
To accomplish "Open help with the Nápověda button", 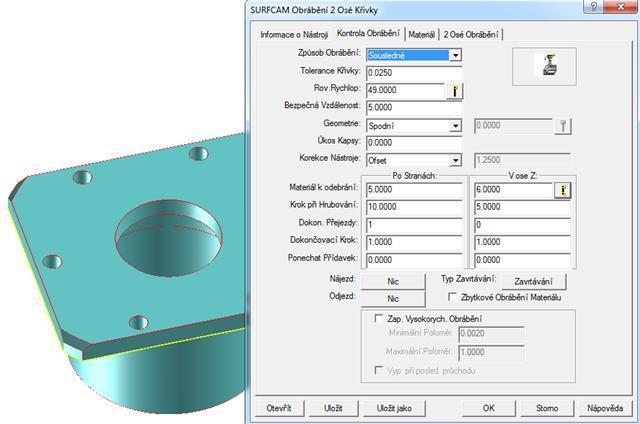I will (605, 408).
